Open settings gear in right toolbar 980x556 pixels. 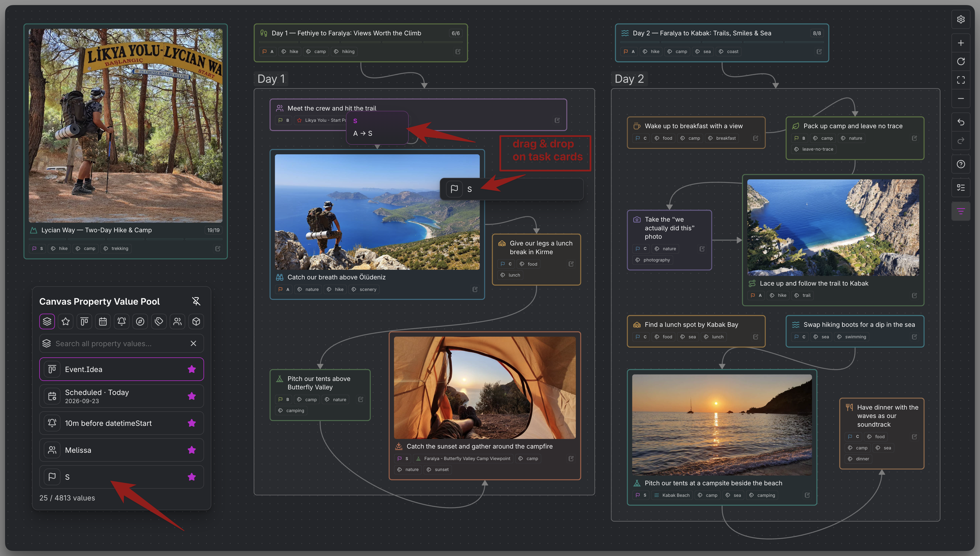pyautogui.click(x=961, y=19)
